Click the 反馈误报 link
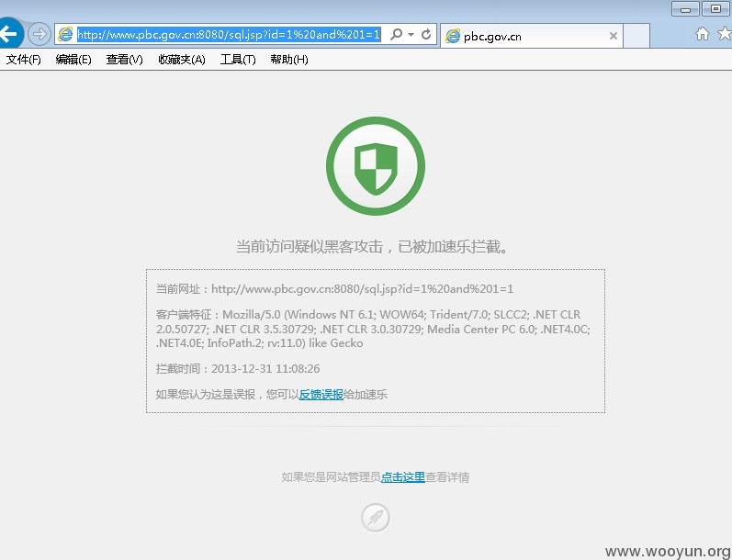 click(321, 395)
